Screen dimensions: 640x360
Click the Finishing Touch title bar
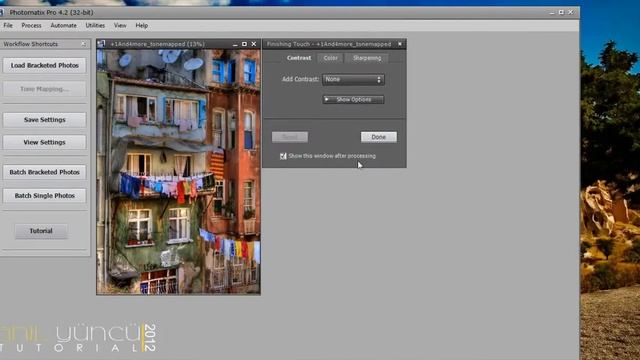329,44
